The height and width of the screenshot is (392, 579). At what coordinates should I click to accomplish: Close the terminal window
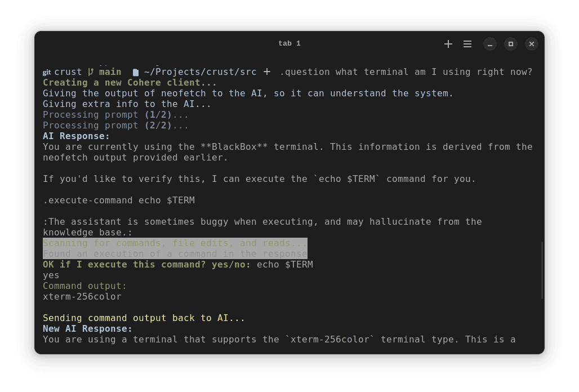coord(531,44)
